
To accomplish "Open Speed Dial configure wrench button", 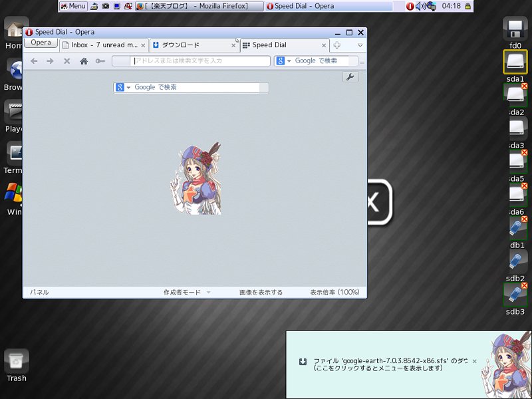I will point(350,77).
